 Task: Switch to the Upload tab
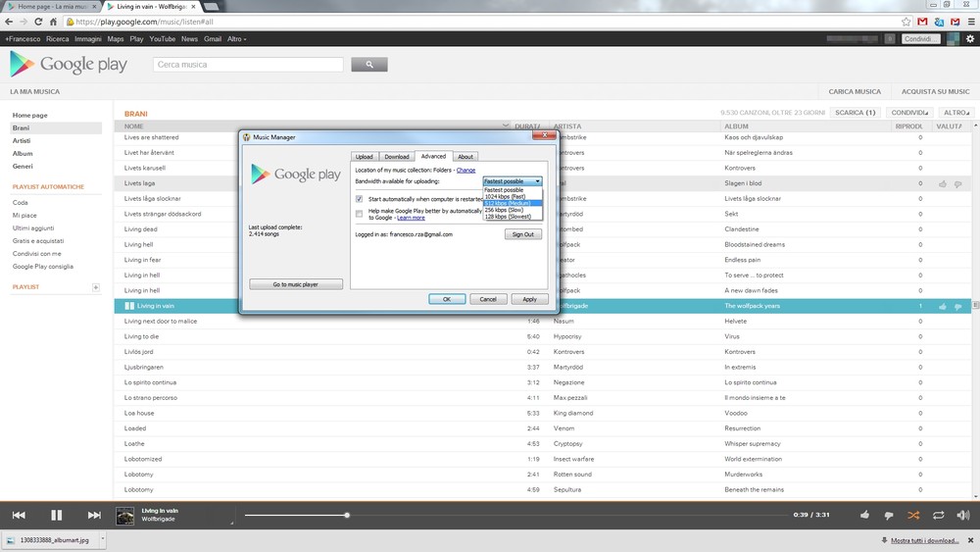[x=364, y=157]
